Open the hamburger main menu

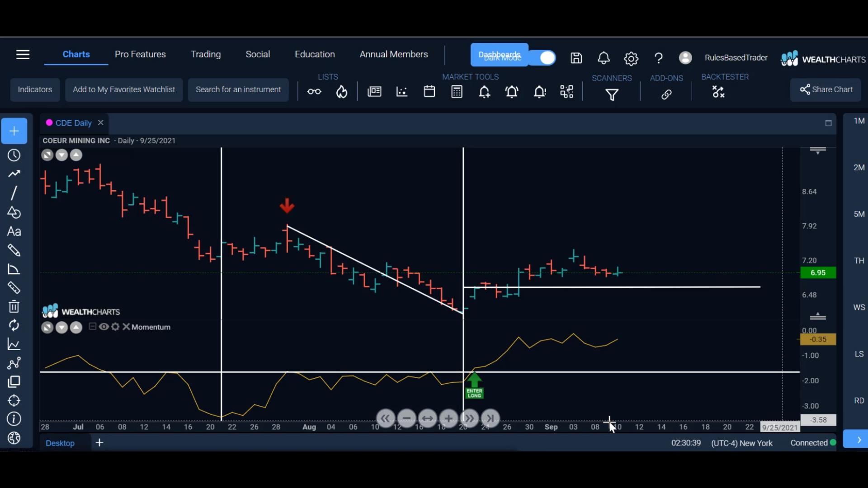coord(23,55)
